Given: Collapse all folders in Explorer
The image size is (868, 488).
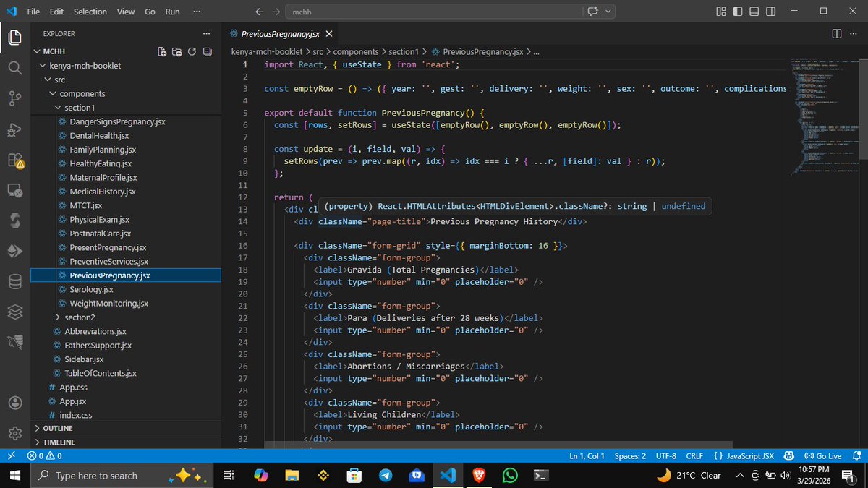Looking at the screenshot, I should (207, 51).
